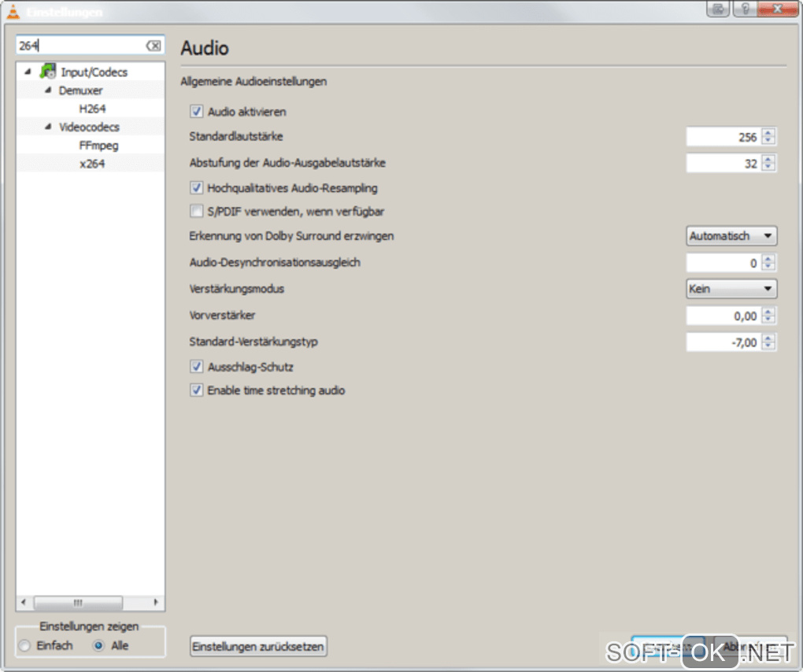Close the Einstellungen window

pyautogui.click(x=777, y=9)
